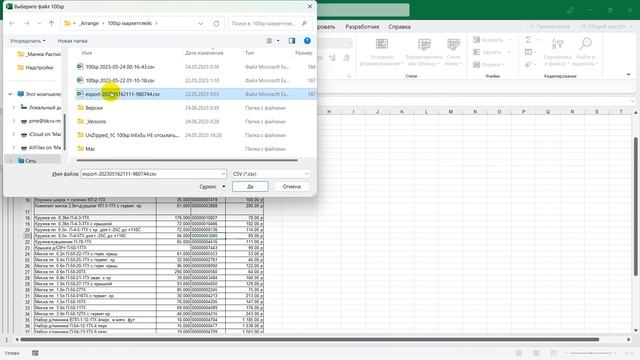Viewport: 640px width, 360px height.
Task: Click macro record icon in status bar
Action: 35,353
